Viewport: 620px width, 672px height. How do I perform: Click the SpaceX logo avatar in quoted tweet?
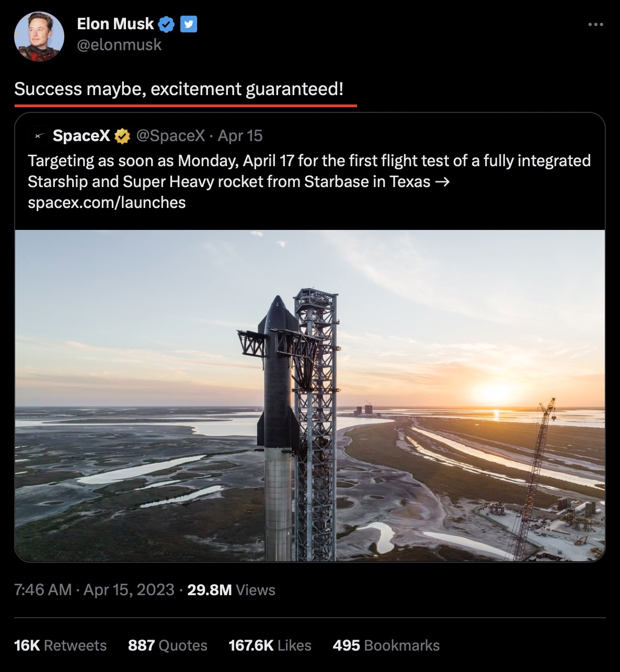(x=37, y=135)
